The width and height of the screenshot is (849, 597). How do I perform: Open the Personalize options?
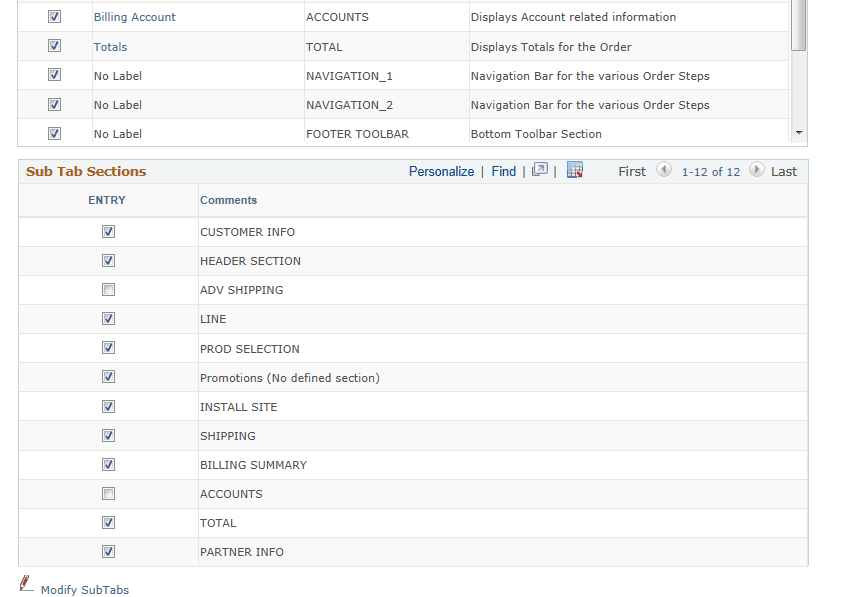tap(441, 171)
